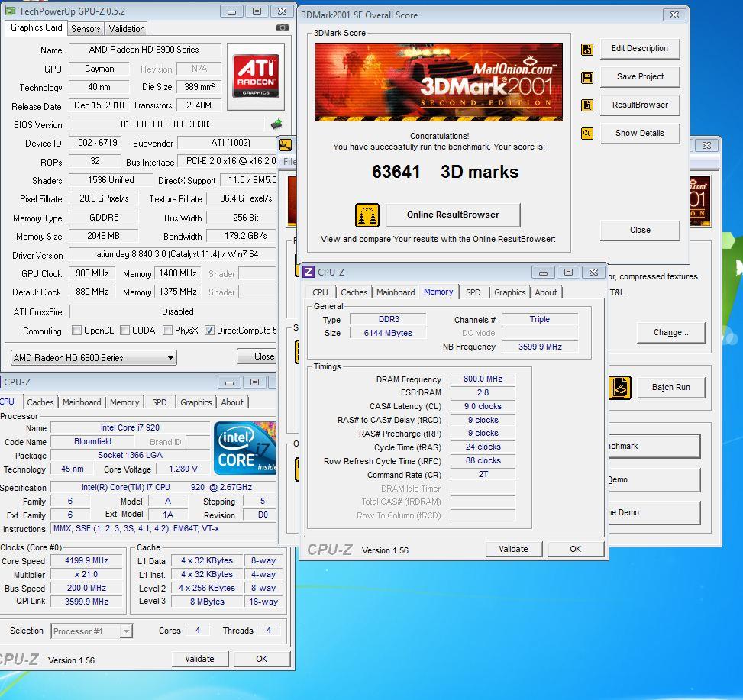Screen dimensions: 743x700
Task: Click the 63641 3D marks score text
Action: pos(445,172)
